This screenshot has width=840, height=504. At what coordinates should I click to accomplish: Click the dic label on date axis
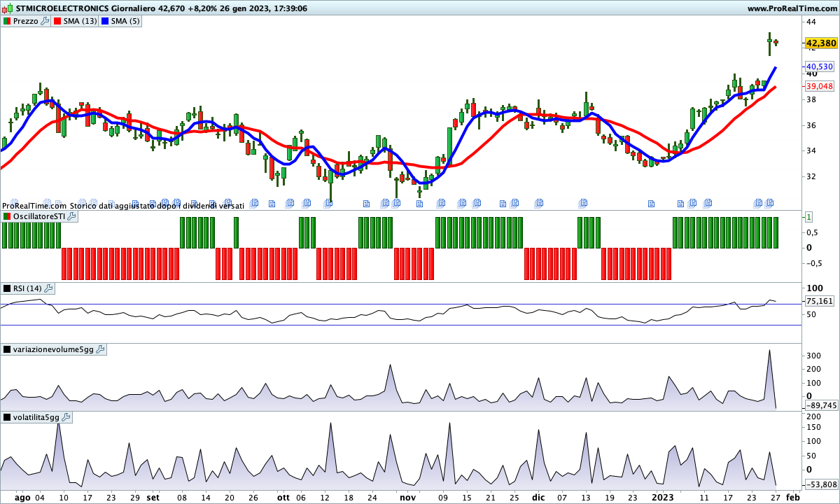coord(538,498)
